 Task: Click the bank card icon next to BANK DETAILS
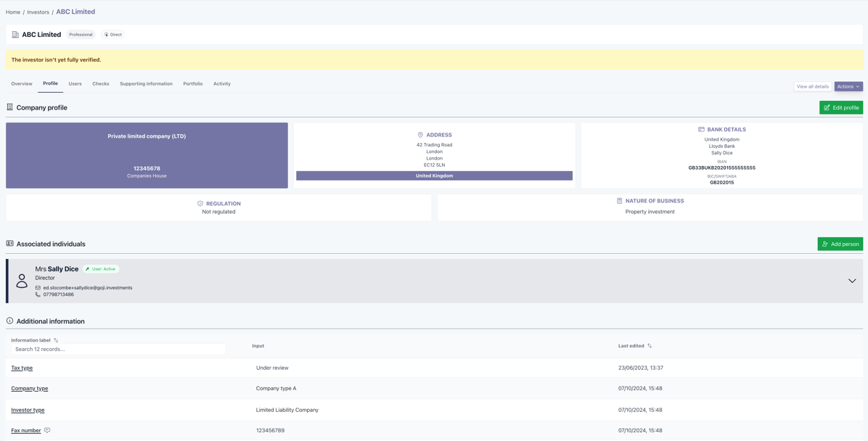pyautogui.click(x=701, y=128)
